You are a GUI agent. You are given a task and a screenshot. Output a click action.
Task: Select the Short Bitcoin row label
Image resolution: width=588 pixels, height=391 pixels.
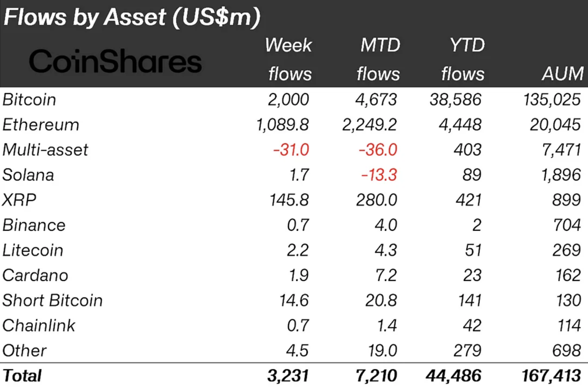tap(52, 301)
